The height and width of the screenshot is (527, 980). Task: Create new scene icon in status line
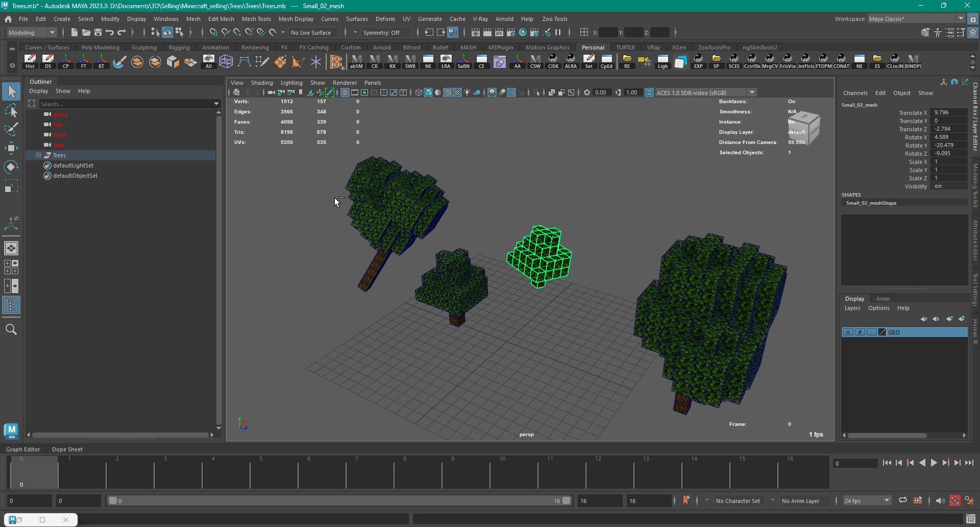75,32
